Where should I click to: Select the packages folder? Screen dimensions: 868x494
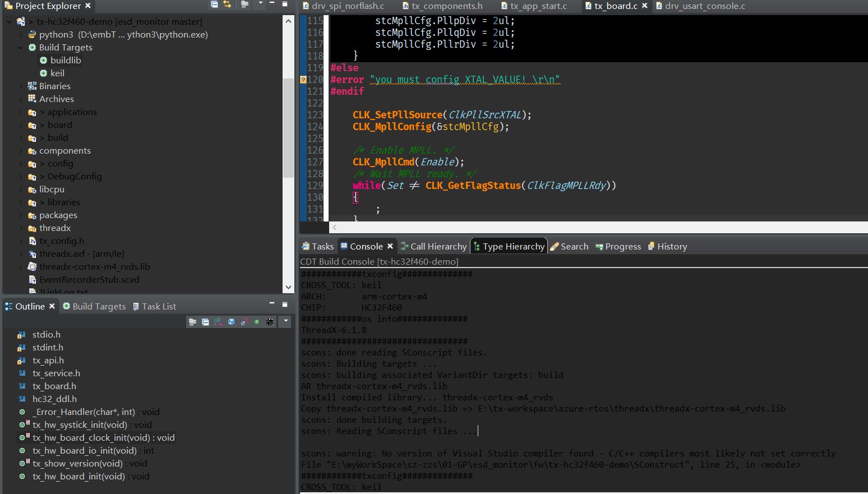click(58, 215)
